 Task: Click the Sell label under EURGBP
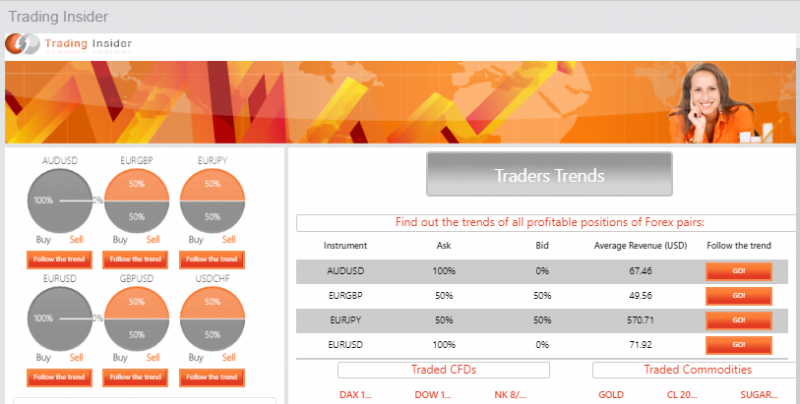(x=153, y=239)
